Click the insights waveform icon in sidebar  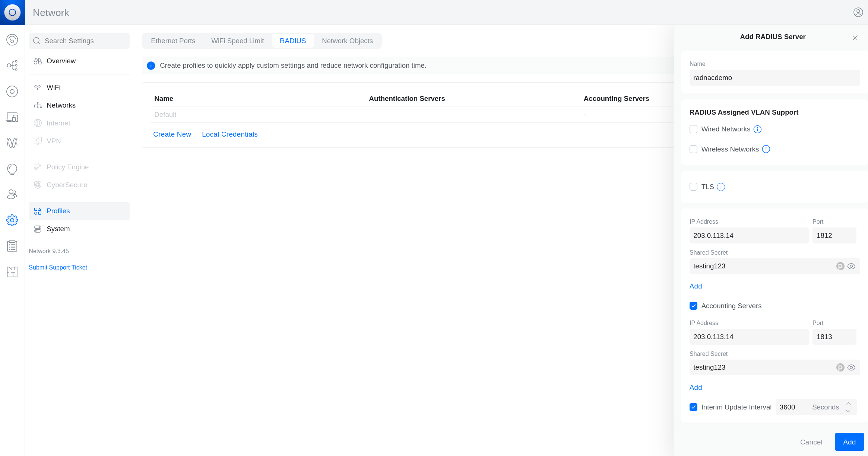[12, 143]
